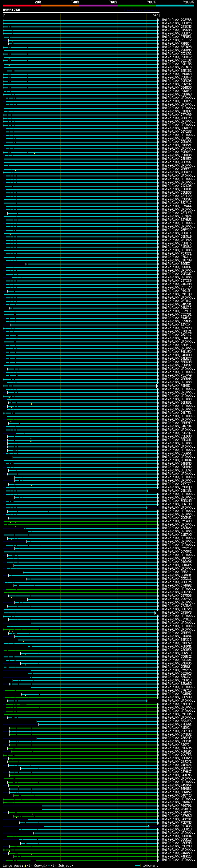The image size is (197, 868).
Task: Open hit UniRef100_Q93VB8
Action: [177, 20]
